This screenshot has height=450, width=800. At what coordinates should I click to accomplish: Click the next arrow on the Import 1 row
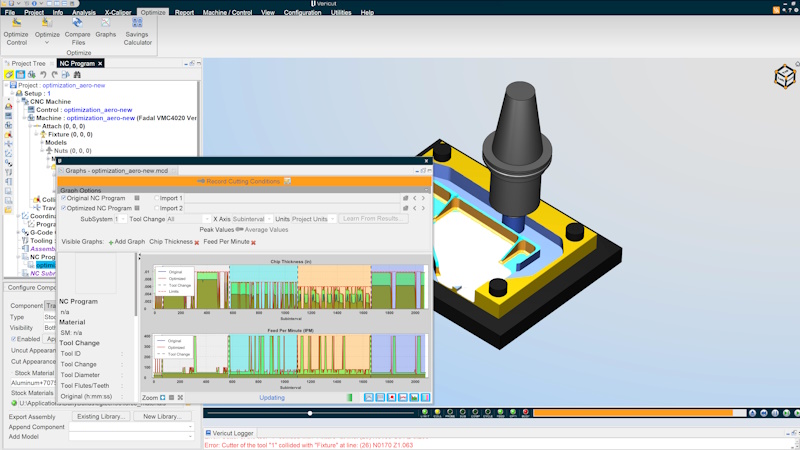[x=423, y=198]
